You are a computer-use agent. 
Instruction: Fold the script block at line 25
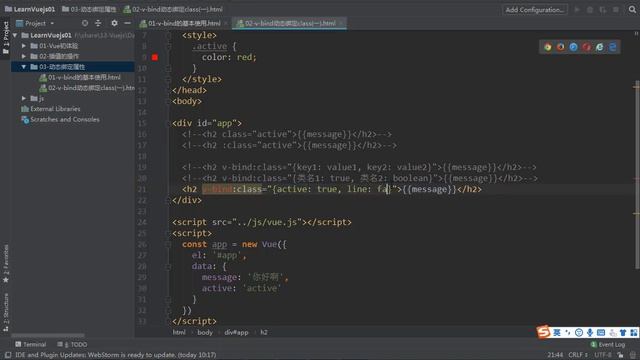coord(168,233)
